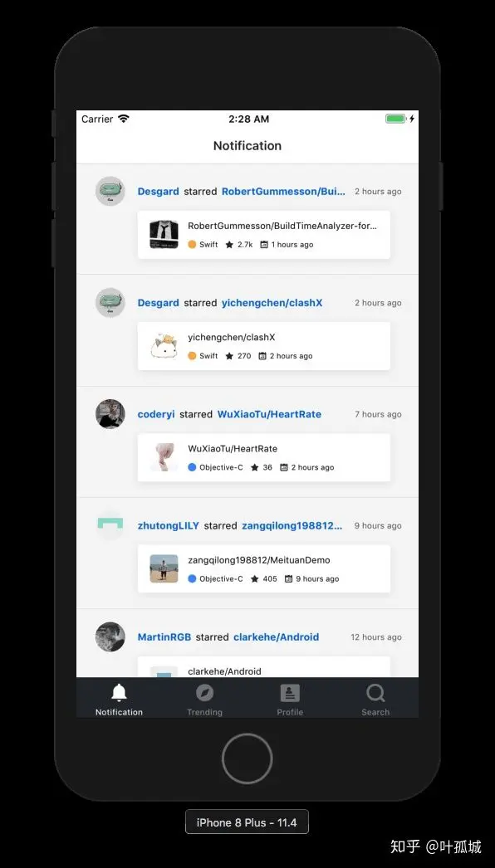This screenshot has height=868, width=495.
Task: Tap the star icon on HeartRate card
Action: [x=254, y=467]
